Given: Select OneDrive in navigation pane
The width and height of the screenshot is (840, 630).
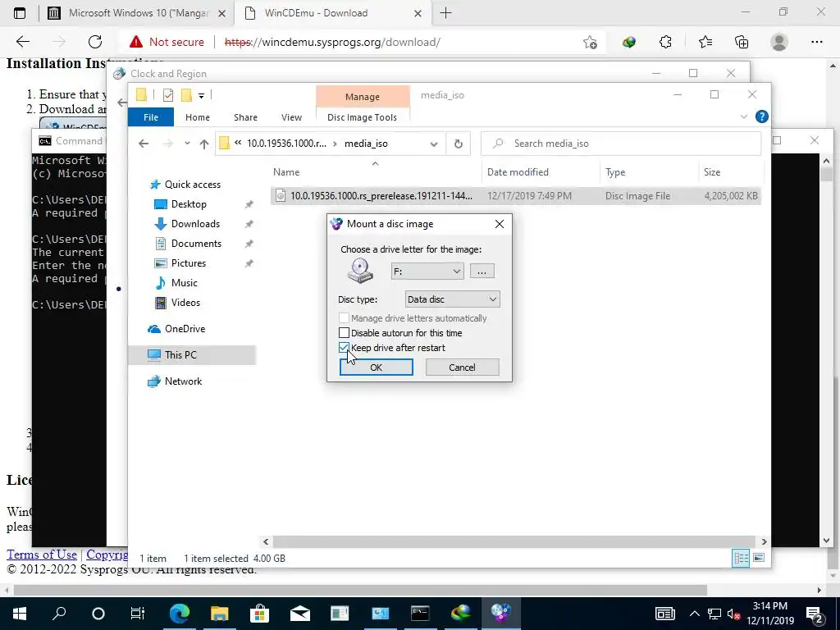Looking at the screenshot, I should pos(185,329).
